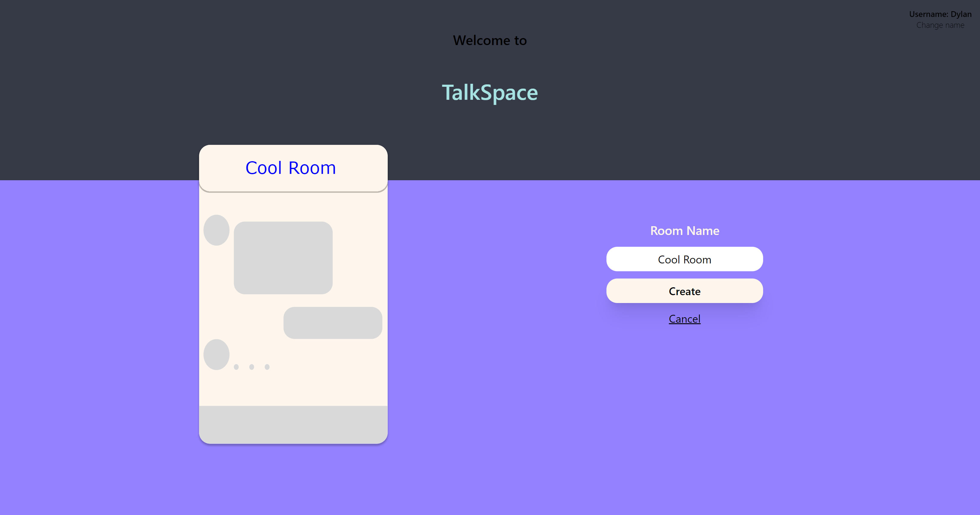Viewport: 980px width, 515px height.
Task: Click the last typing indicator dot
Action: [267, 367]
